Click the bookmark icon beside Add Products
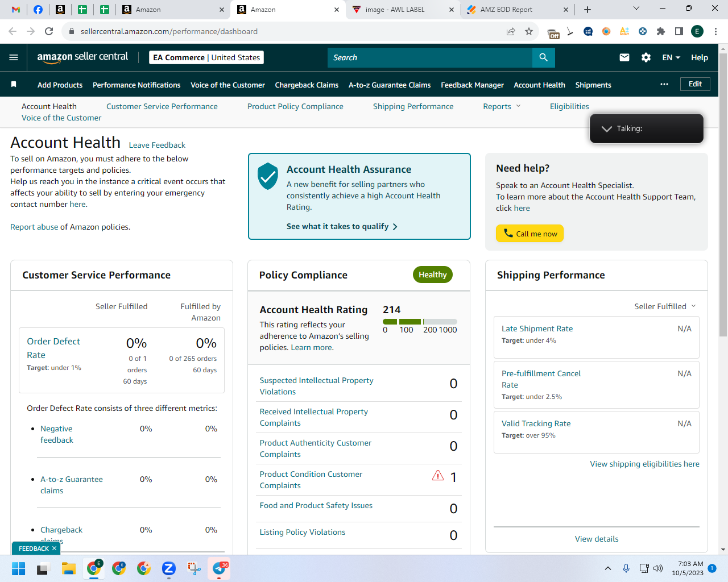Screen dimensions: 728x582 pos(14,85)
